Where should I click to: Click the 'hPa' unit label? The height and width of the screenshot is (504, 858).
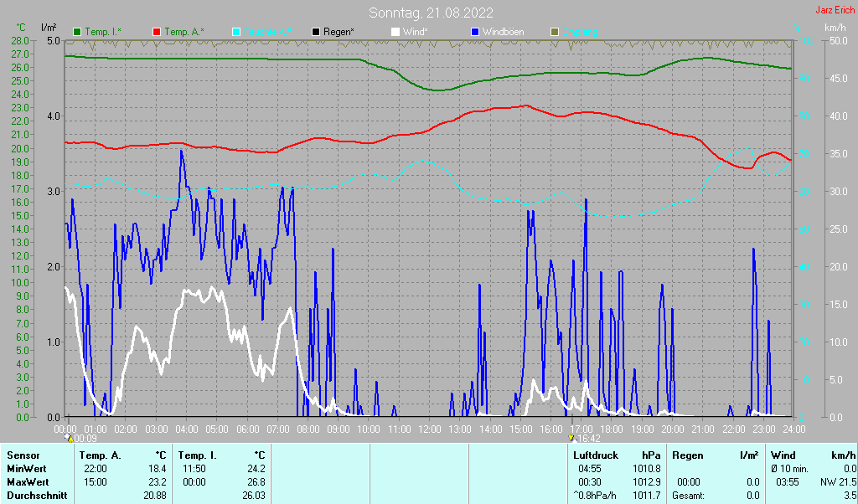(x=651, y=455)
